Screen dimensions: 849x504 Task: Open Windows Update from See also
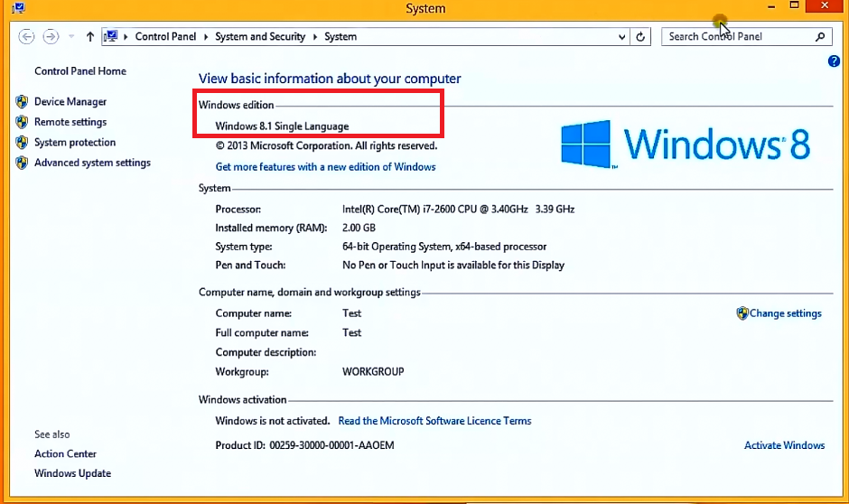point(72,473)
